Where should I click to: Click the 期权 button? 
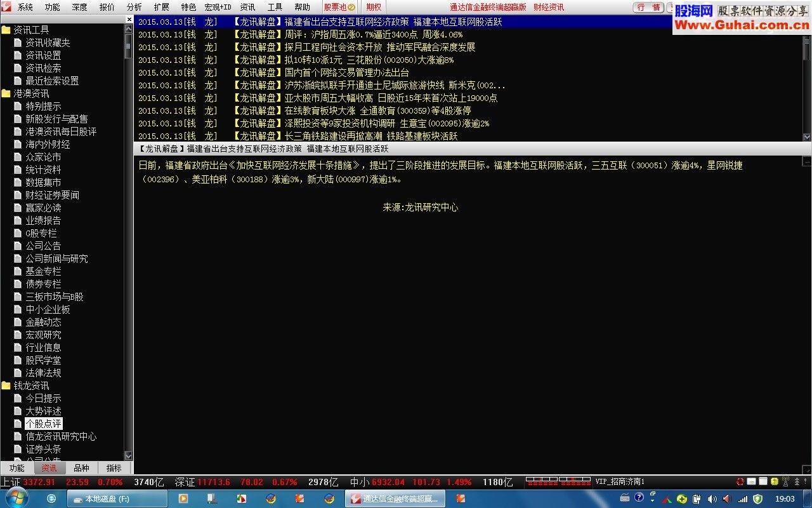tap(374, 7)
